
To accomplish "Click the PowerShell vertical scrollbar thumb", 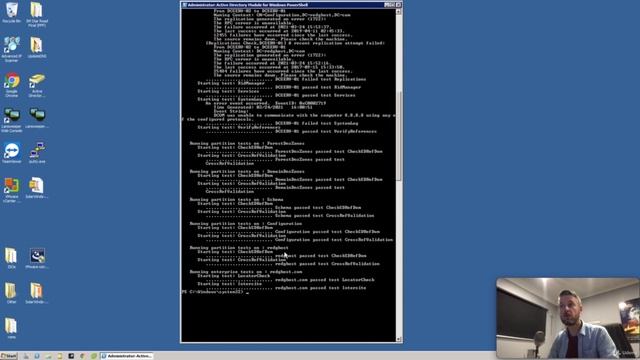I will (398, 136).
